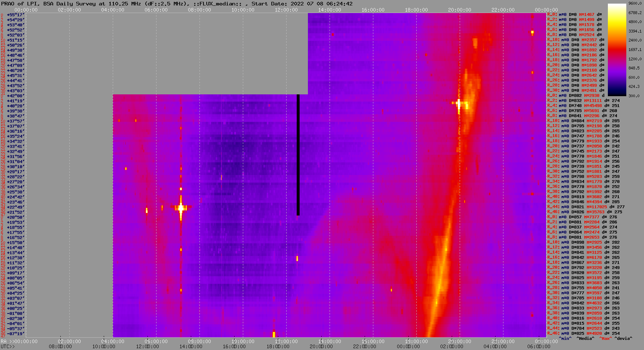Click the stats row with M=5691

582,111
